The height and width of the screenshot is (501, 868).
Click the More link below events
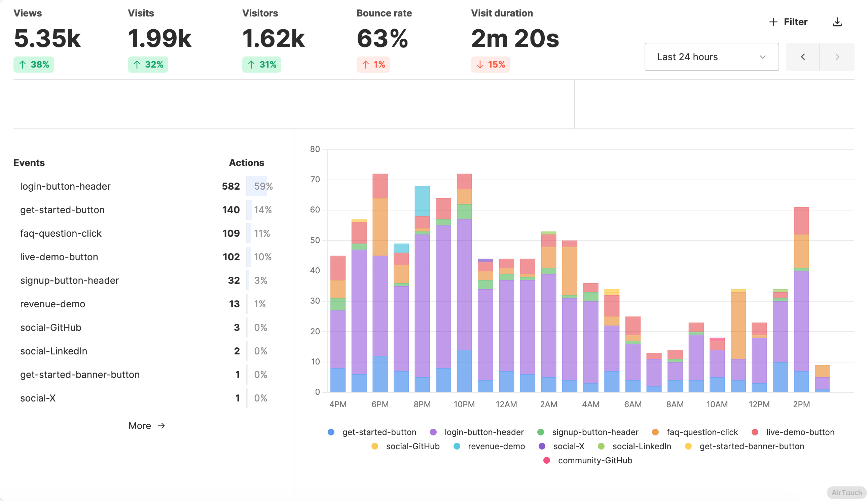point(147,426)
